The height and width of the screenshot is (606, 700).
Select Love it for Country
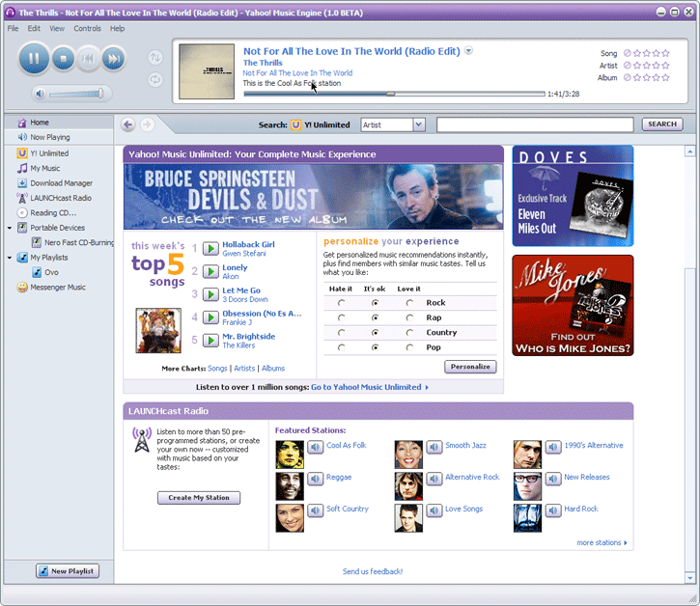409,333
